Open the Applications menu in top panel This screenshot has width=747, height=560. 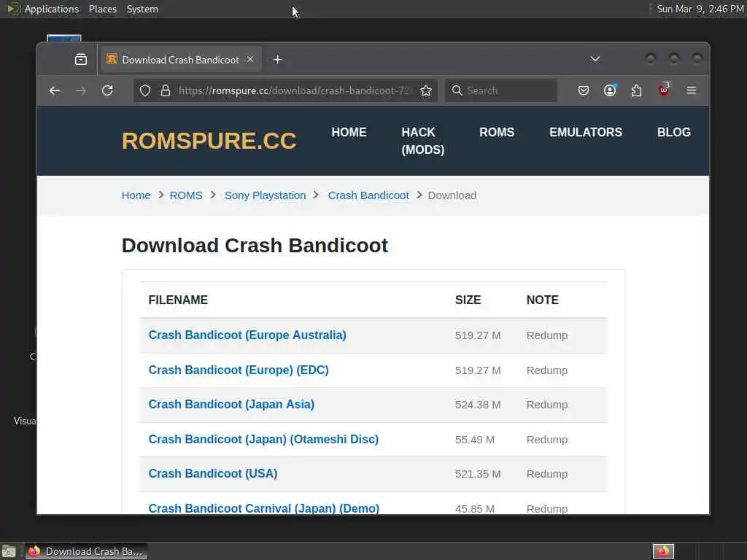coord(52,9)
